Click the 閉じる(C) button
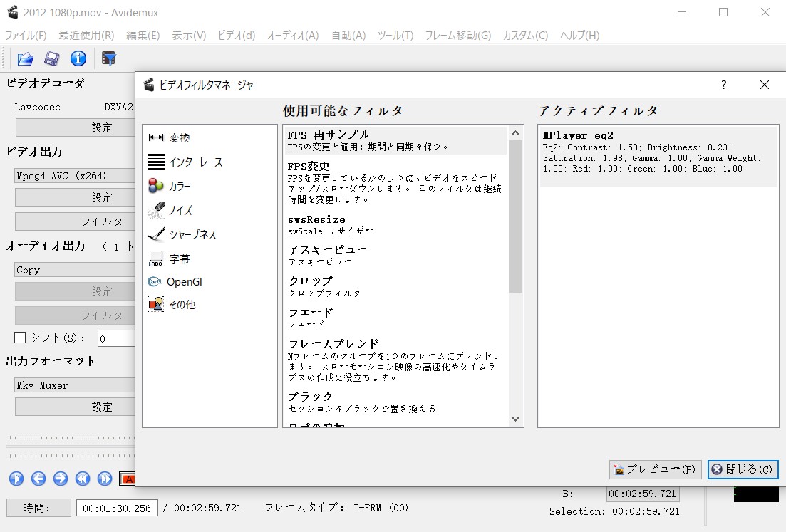The width and height of the screenshot is (786, 532). (743, 470)
